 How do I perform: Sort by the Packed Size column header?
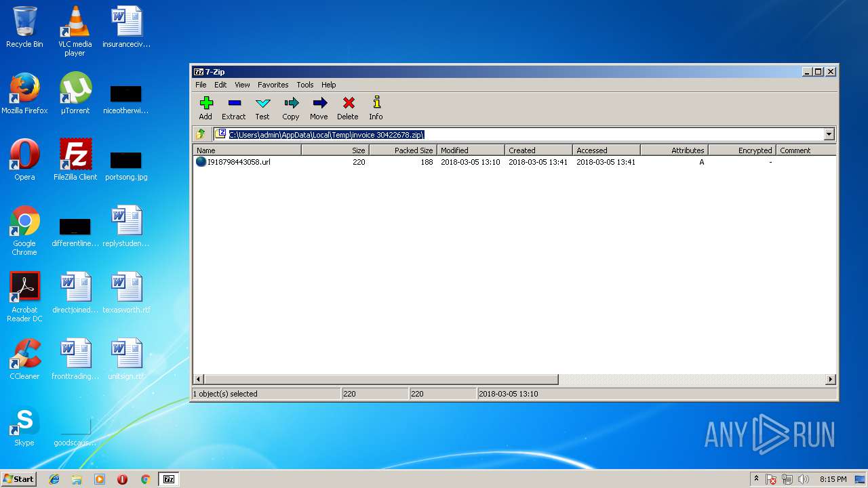[x=403, y=150]
